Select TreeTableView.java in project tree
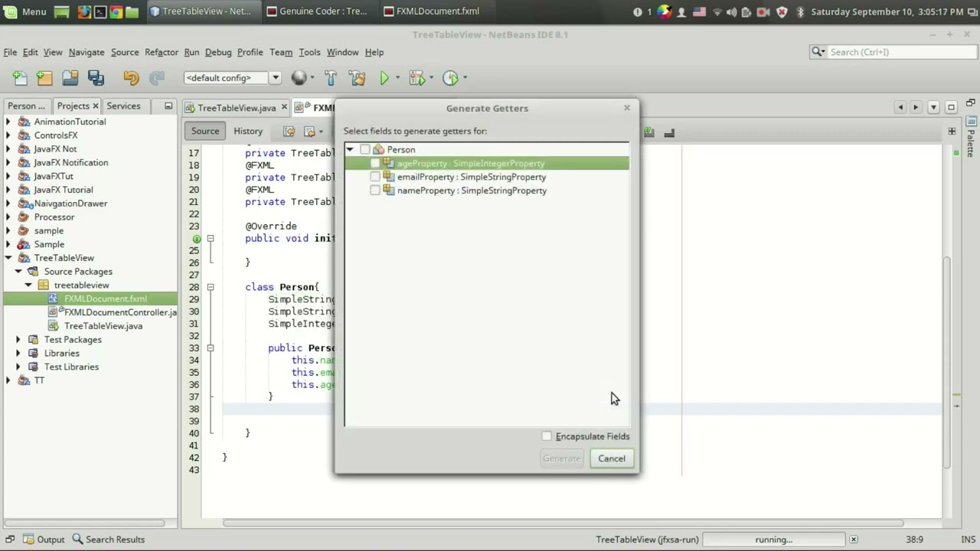The width and height of the screenshot is (980, 551). (x=96, y=326)
